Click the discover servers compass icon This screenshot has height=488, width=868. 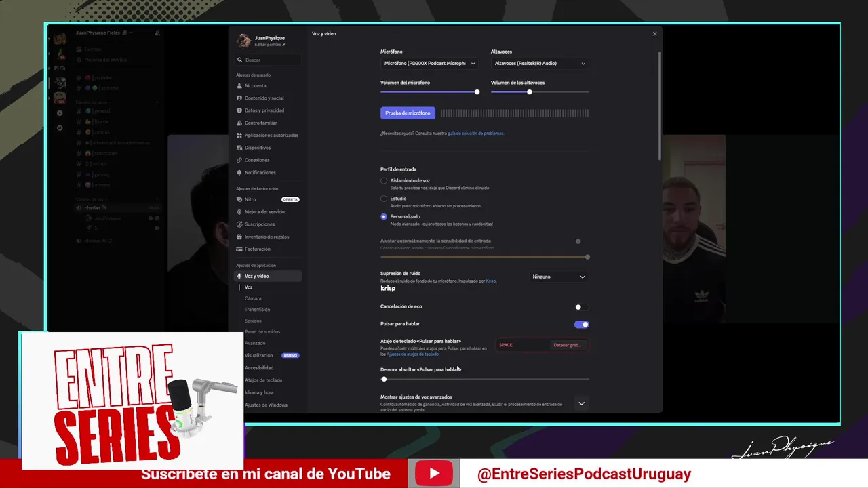pyautogui.click(x=60, y=127)
